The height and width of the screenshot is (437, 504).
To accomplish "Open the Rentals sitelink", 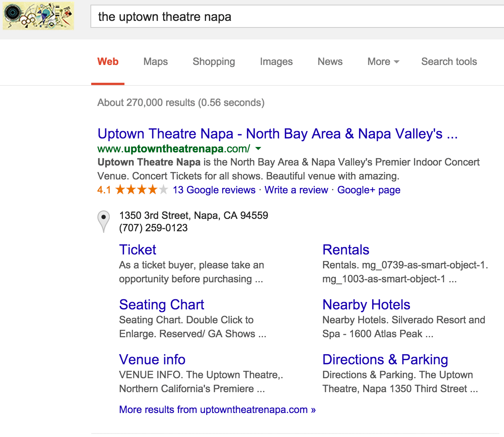I will pyautogui.click(x=346, y=250).
